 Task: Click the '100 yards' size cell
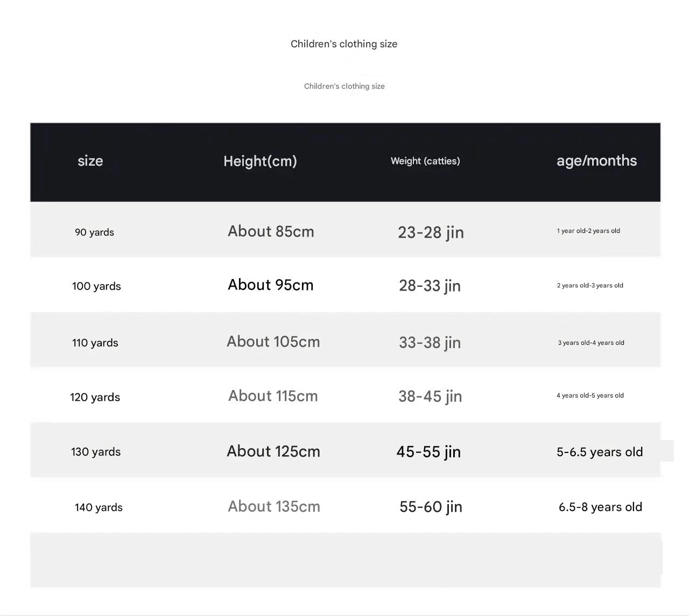pos(97,286)
